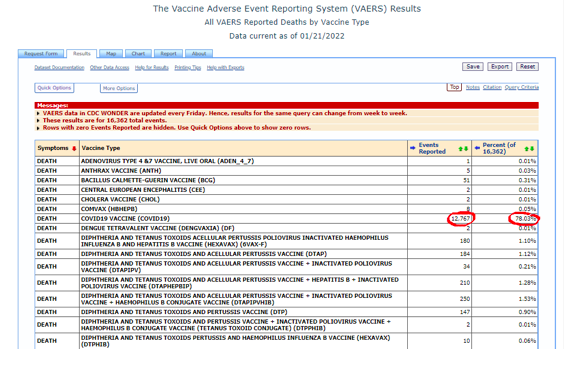View the Printing Tips link
Image resolution: width=571 pixels, height=367 pixels.
pyautogui.click(x=188, y=68)
